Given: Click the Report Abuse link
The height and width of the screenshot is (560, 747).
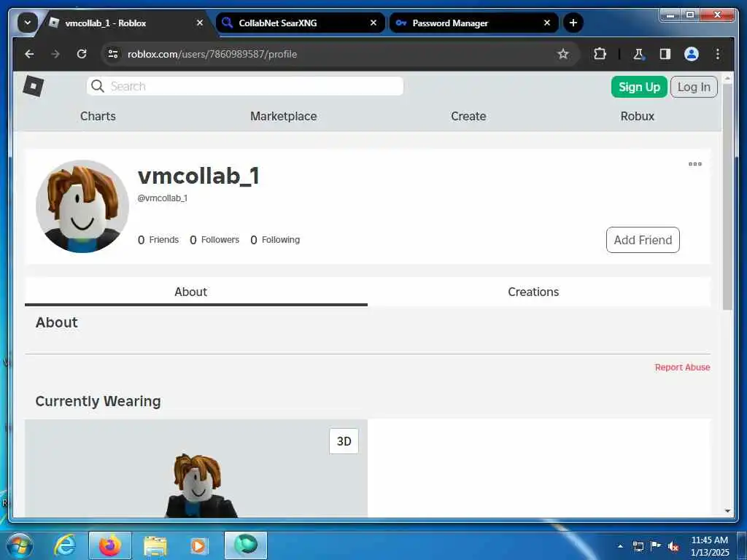Looking at the screenshot, I should tap(682, 367).
